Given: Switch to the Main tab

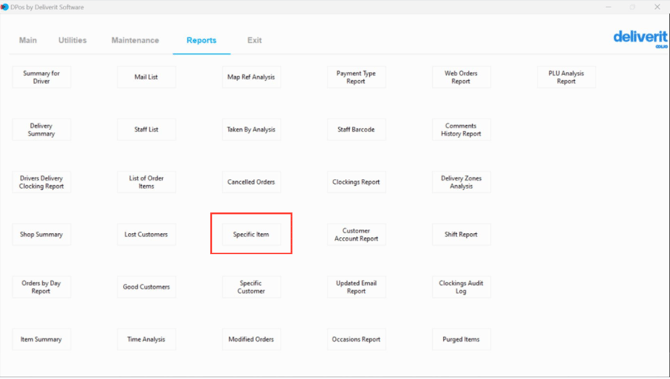Looking at the screenshot, I should 28,40.
